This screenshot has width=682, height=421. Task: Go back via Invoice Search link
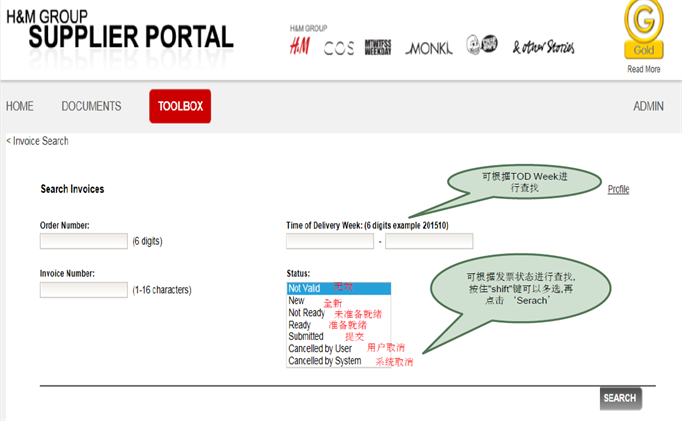[x=38, y=141]
